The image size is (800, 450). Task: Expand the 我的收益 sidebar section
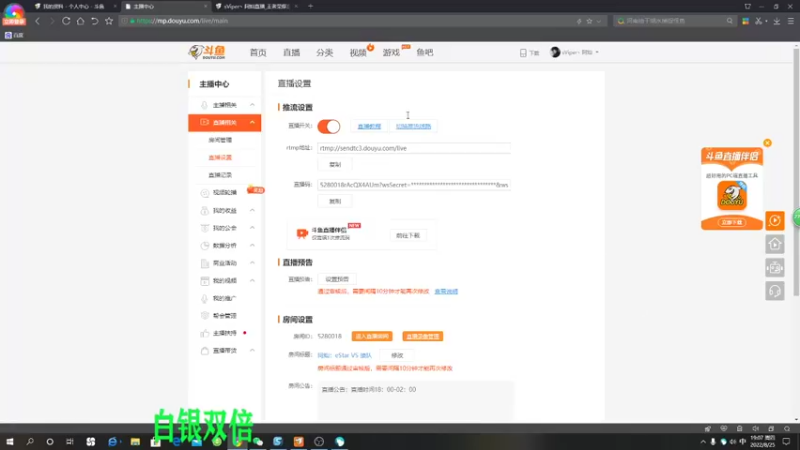pyautogui.click(x=252, y=210)
